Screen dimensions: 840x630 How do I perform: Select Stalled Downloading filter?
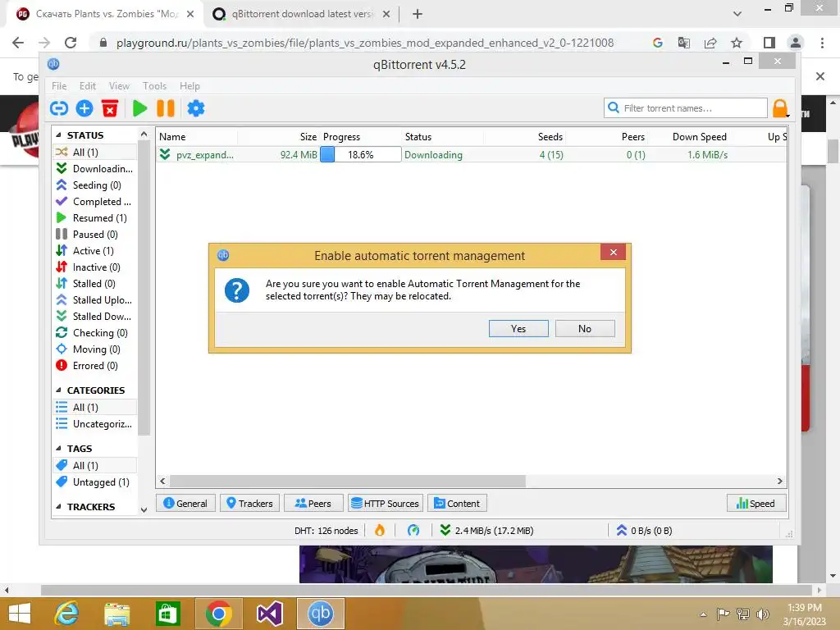pos(94,317)
